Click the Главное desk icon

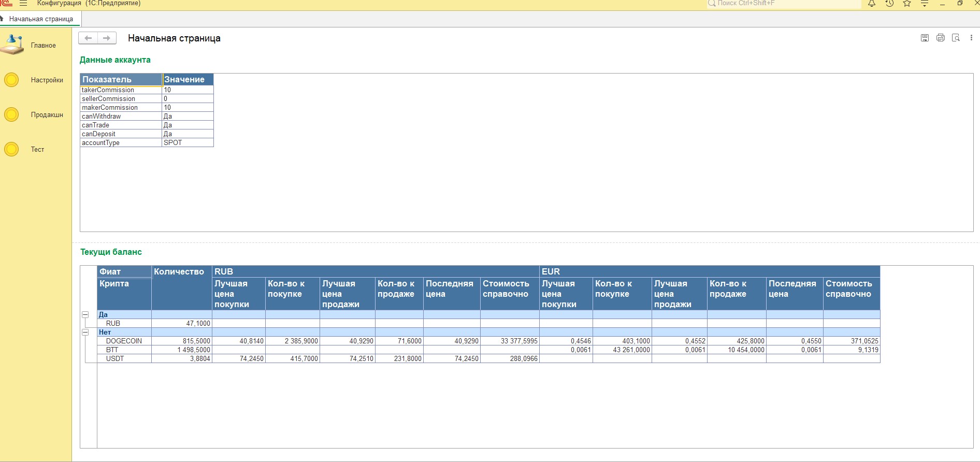(x=12, y=45)
